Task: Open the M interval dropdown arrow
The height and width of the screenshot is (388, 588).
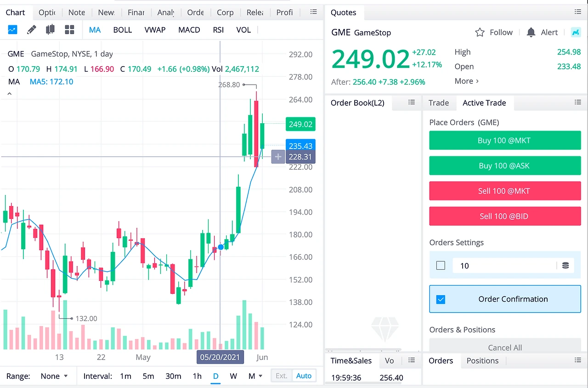Action: pos(260,376)
